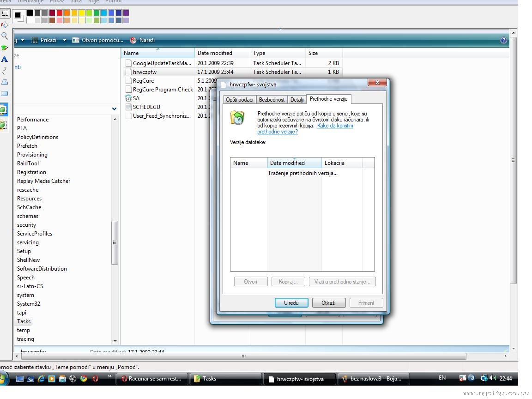Switch to Opšti podaci tab

point(240,99)
